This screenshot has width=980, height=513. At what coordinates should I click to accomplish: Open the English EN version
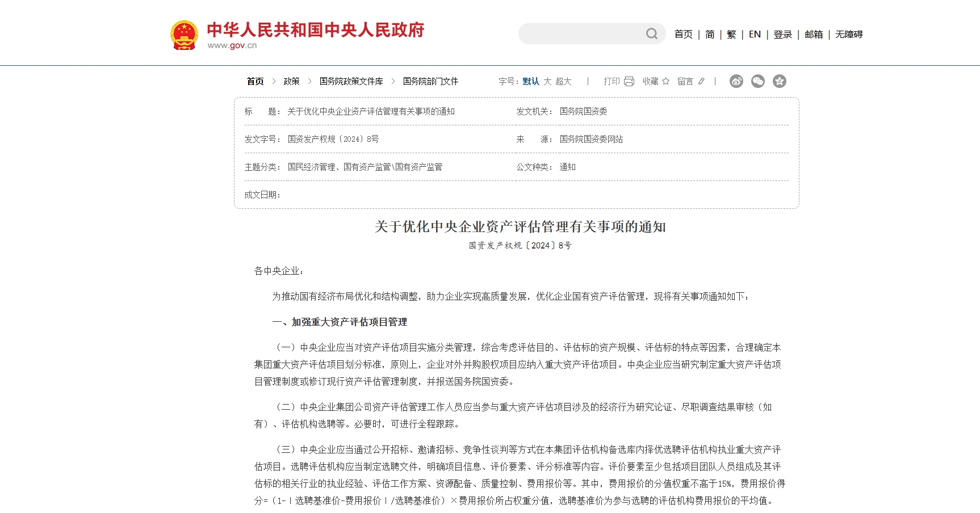[x=755, y=35]
